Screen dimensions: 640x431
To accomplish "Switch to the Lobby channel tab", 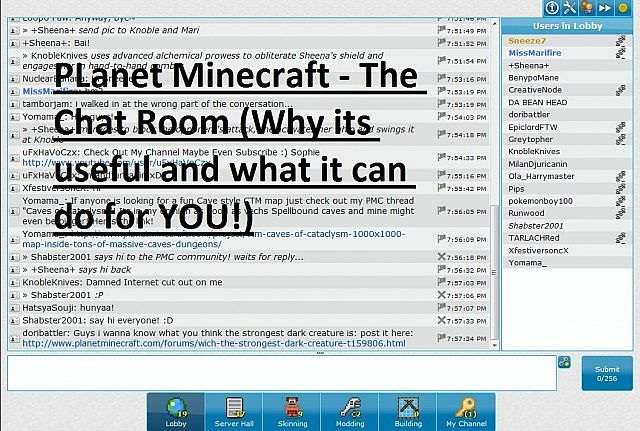I will [x=176, y=412].
